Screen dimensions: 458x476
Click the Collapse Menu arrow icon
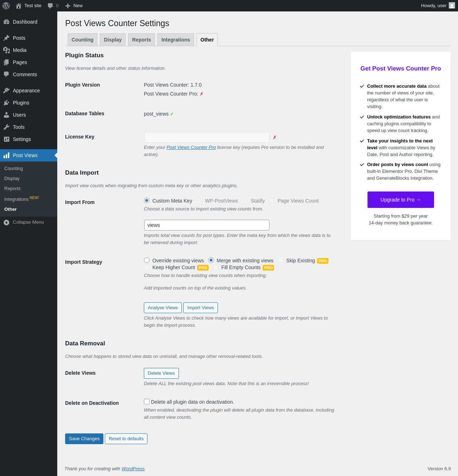click(6, 222)
